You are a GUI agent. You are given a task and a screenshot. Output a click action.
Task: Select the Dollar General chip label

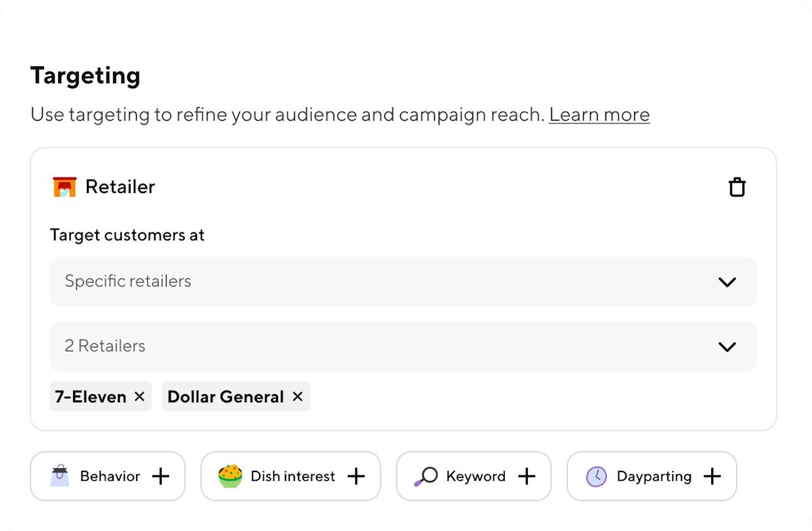226,397
